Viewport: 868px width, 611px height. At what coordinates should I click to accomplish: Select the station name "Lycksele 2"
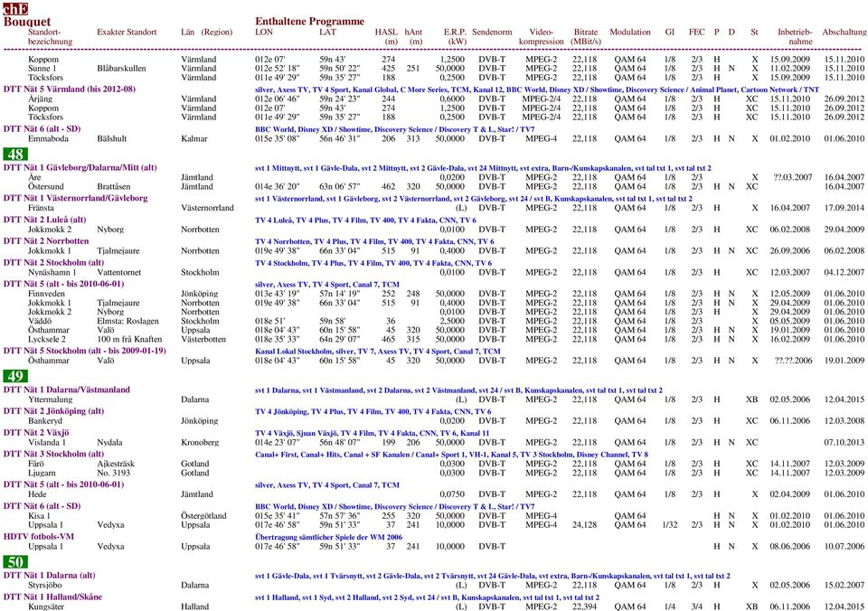click(x=46, y=339)
